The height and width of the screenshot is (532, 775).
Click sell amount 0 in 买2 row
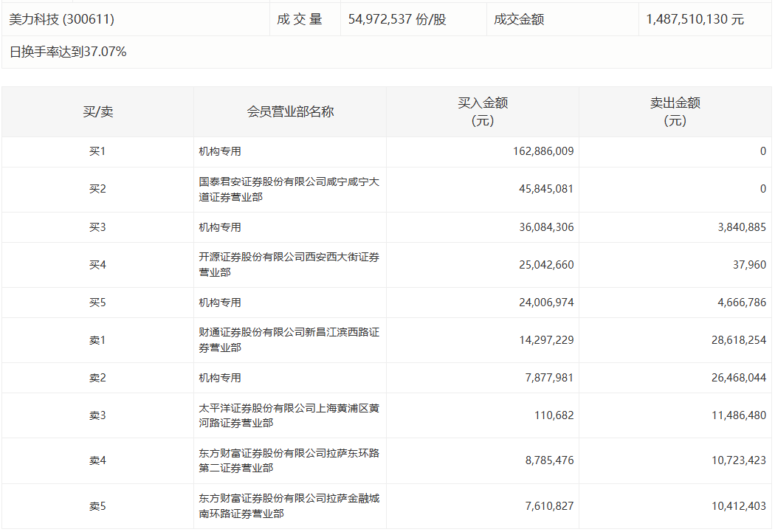(x=763, y=189)
